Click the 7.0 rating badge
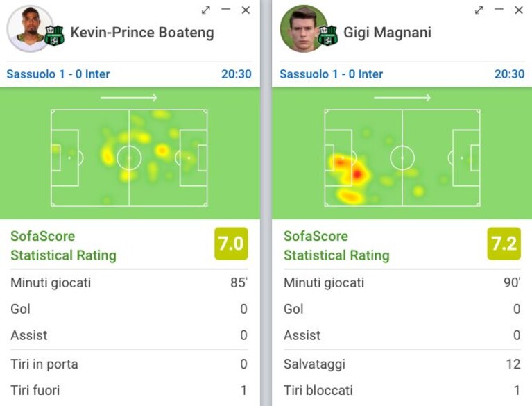 click(x=231, y=244)
